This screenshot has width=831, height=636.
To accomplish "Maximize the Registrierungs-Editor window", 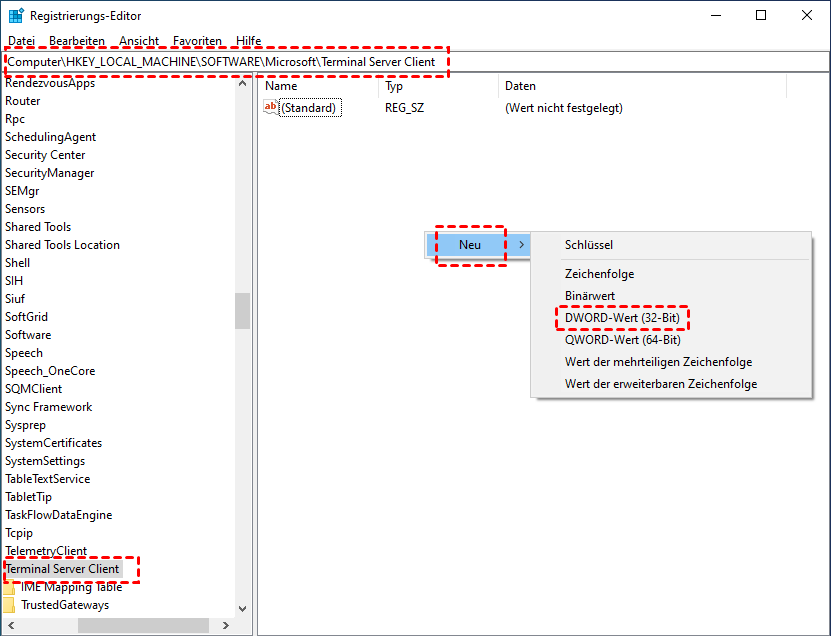I will pos(761,15).
